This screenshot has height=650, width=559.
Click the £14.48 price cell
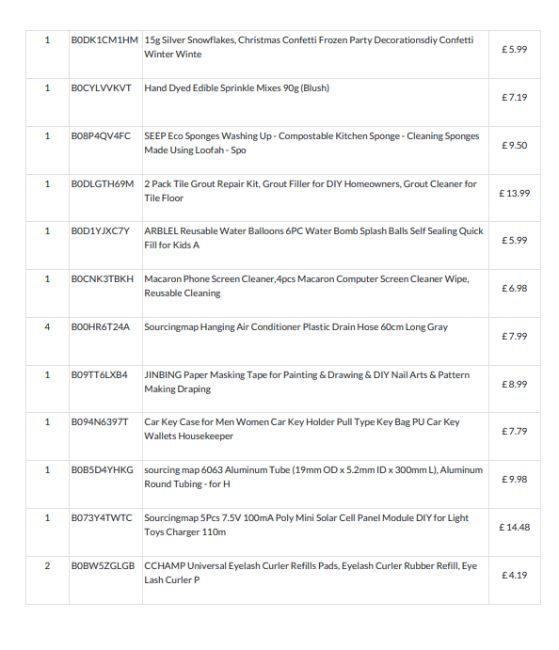[514, 527]
